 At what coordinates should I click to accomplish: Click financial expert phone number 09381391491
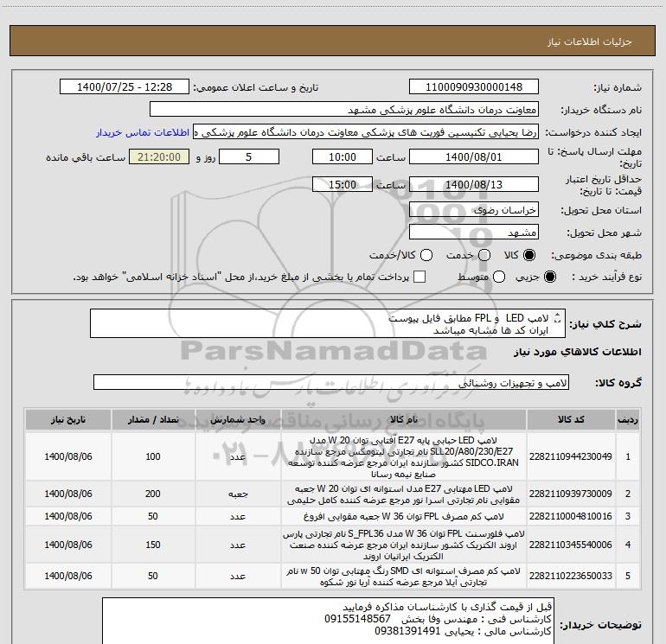pos(407,632)
